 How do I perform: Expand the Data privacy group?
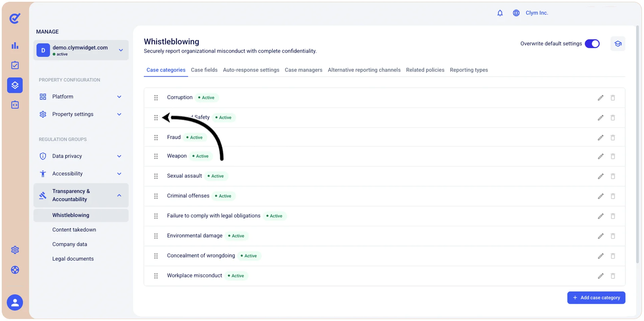click(81, 156)
